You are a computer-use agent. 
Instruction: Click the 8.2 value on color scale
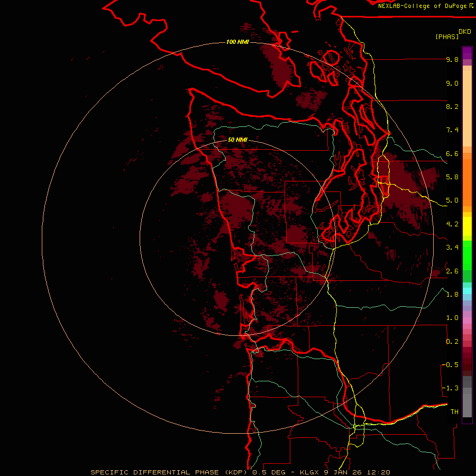[452, 106]
